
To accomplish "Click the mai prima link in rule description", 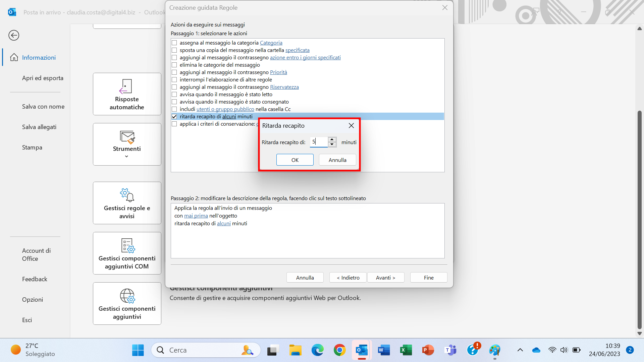I will click(196, 216).
